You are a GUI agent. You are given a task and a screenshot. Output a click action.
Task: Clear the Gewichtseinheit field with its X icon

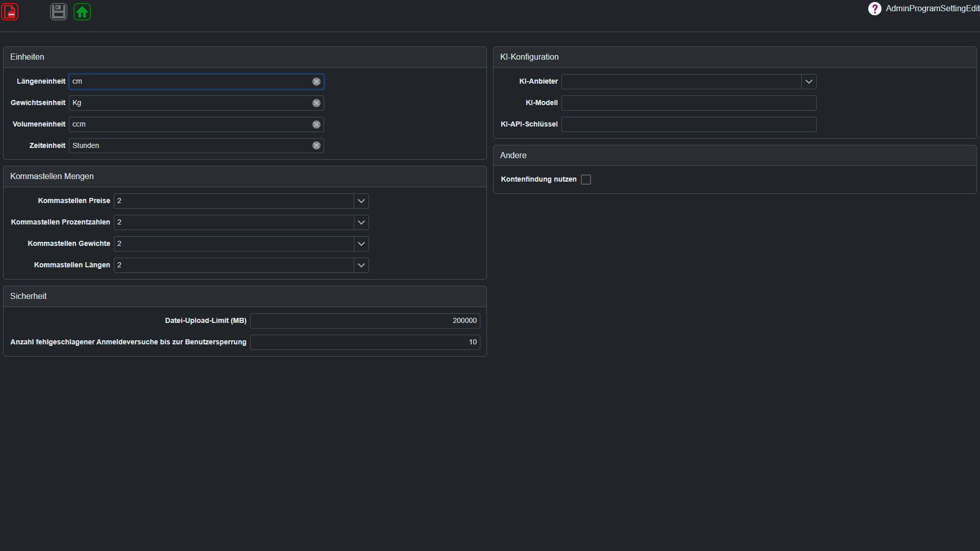[316, 103]
